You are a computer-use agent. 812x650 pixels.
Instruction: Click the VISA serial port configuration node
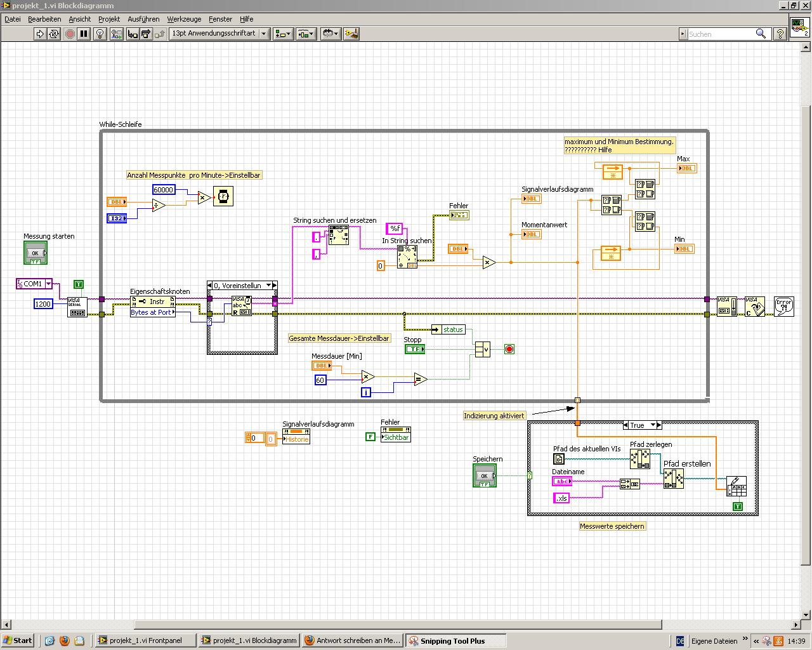[x=77, y=307]
